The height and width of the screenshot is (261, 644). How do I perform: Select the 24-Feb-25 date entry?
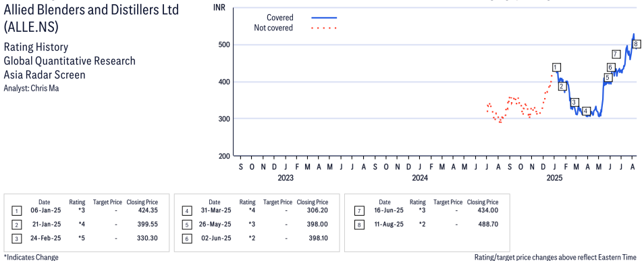46,238
